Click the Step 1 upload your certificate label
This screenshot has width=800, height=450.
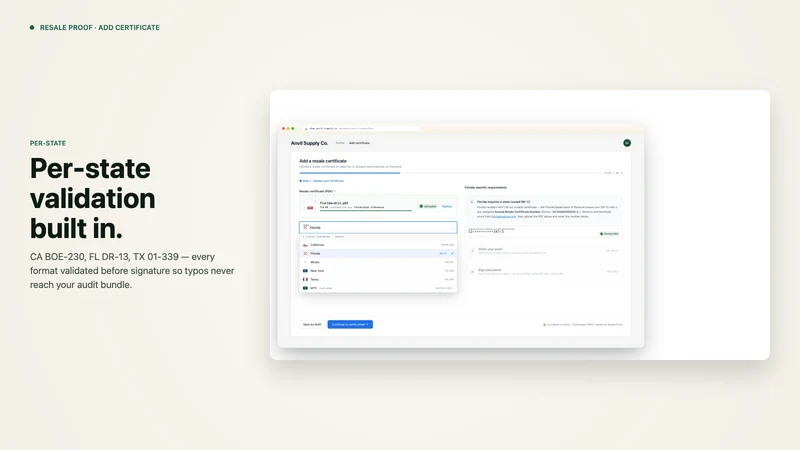(x=321, y=181)
